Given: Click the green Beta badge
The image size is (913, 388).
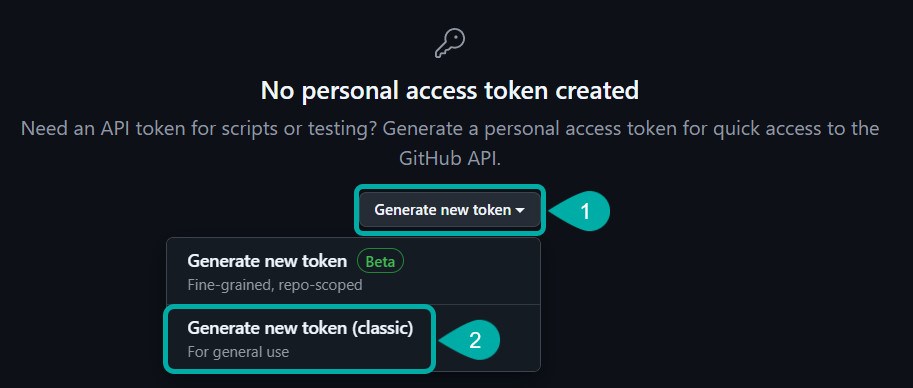Looking at the screenshot, I should [380, 262].
